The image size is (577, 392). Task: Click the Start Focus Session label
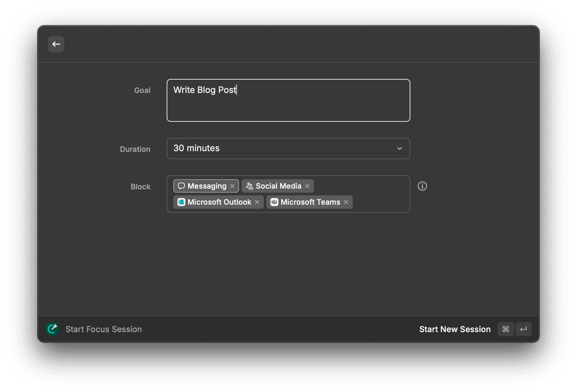pos(103,329)
